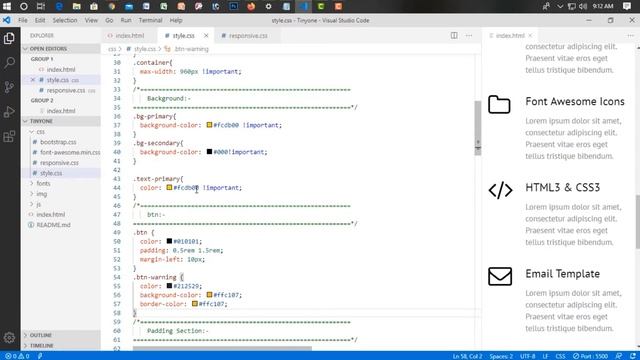This screenshot has height=360, width=640.
Task: Click black swatch on .bg-secondary line
Action: (209, 151)
